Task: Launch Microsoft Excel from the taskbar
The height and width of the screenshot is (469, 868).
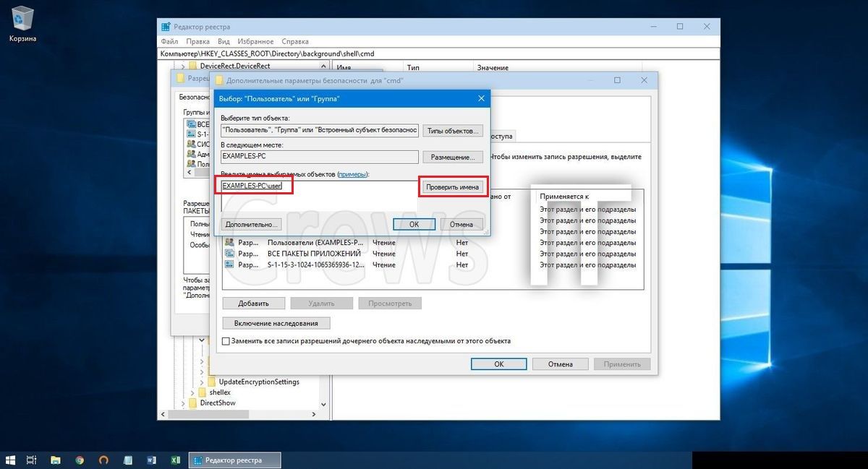Action: pyautogui.click(x=175, y=460)
